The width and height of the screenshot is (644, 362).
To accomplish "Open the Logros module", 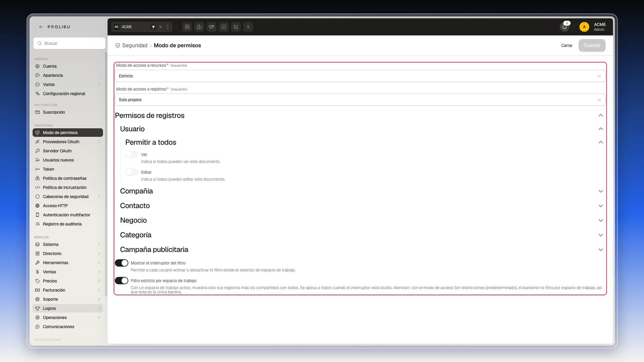I will [x=68, y=308].
